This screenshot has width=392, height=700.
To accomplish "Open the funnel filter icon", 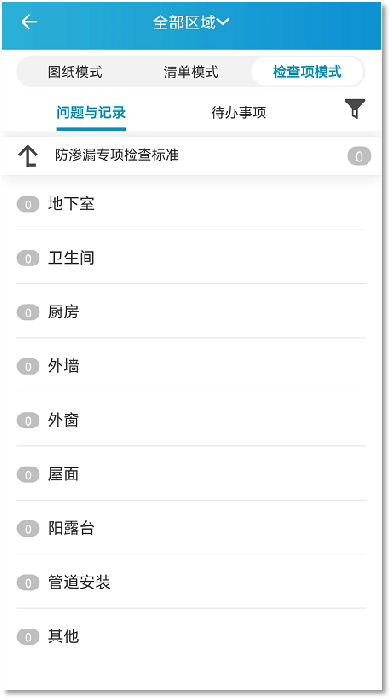I will pyautogui.click(x=354, y=109).
